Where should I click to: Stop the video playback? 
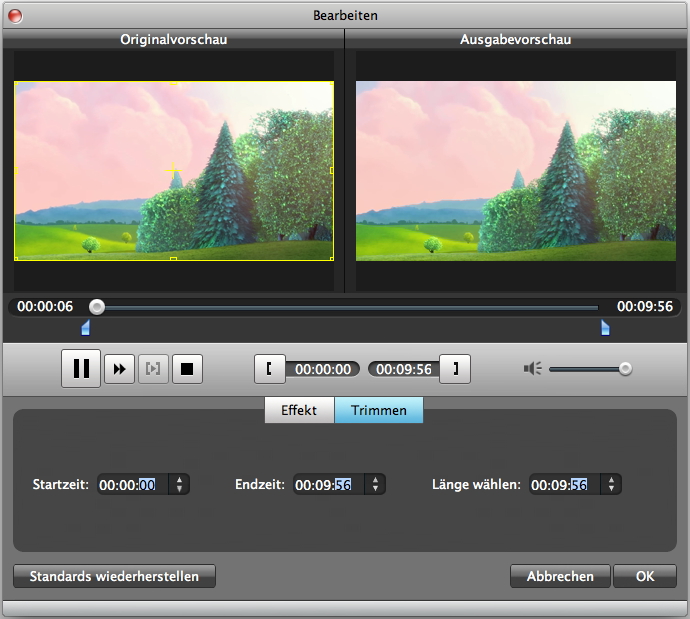click(187, 369)
